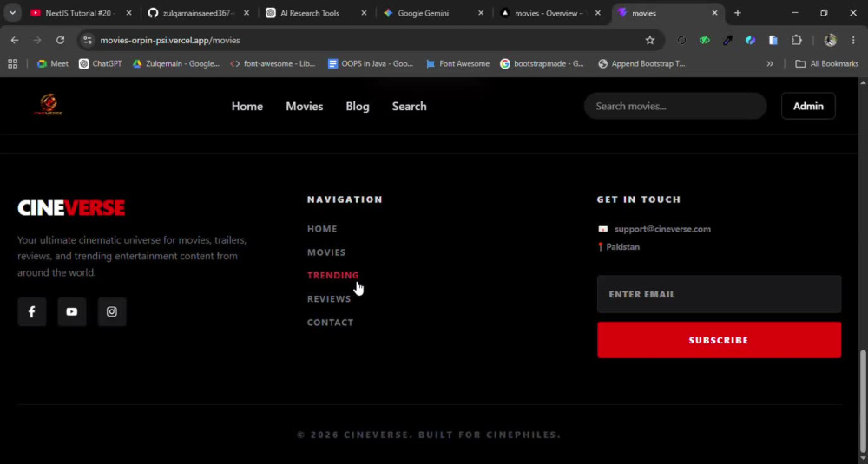
Task: Open the extensions puzzle icon
Action: (x=796, y=41)
